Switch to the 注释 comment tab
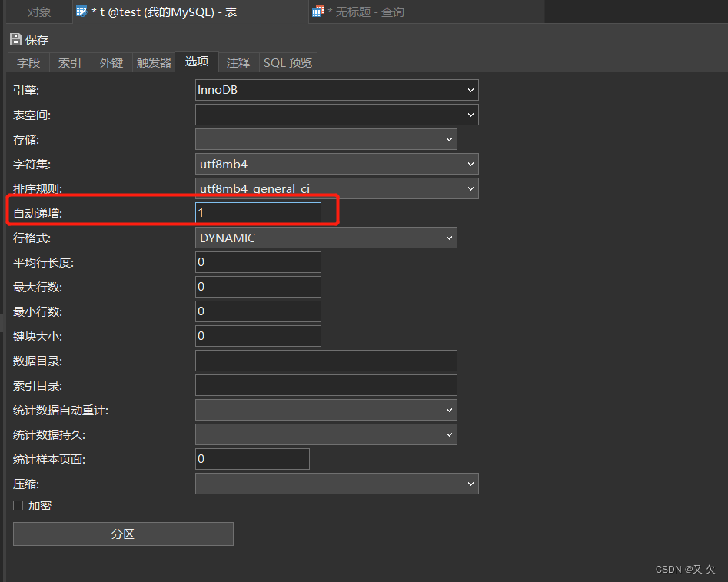This screenshot has width=728, height=582. pyautogui.click(x=238, y=63)
